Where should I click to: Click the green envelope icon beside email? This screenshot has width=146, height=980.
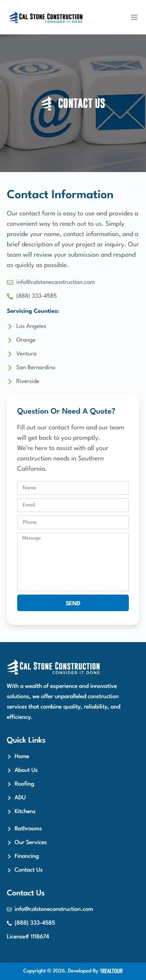pos(10,282)
